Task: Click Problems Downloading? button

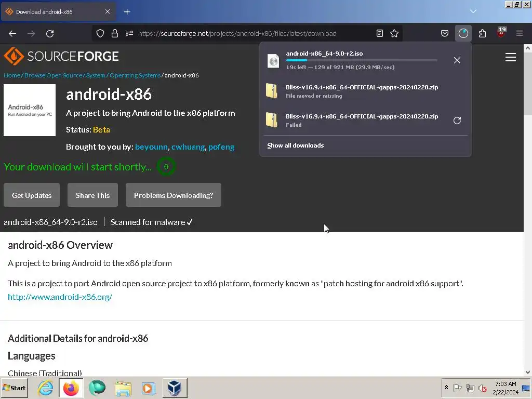Action: [174, 195]
